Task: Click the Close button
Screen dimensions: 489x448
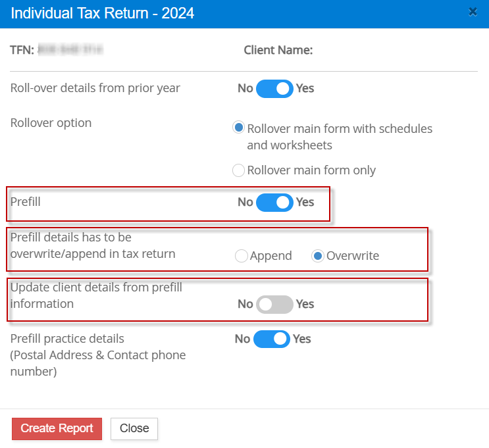Action: 134,429
